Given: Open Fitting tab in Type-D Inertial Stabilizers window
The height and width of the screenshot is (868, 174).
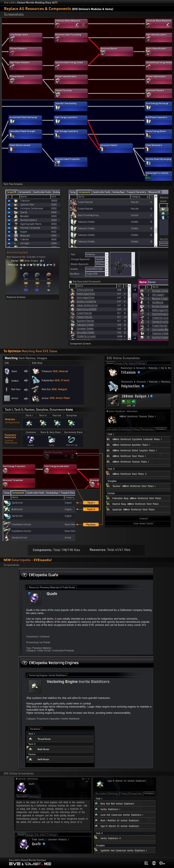Looking at the screenshot, I should (124, 793).
